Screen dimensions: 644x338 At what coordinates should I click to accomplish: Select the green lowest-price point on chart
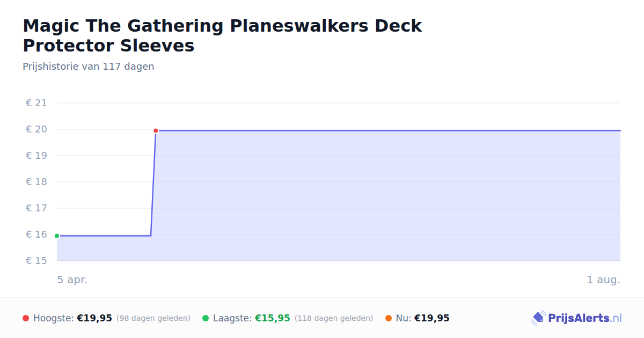click(57, 236)
